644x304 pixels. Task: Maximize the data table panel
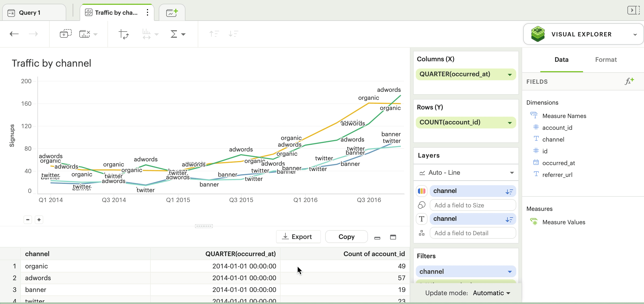(393, 237)
